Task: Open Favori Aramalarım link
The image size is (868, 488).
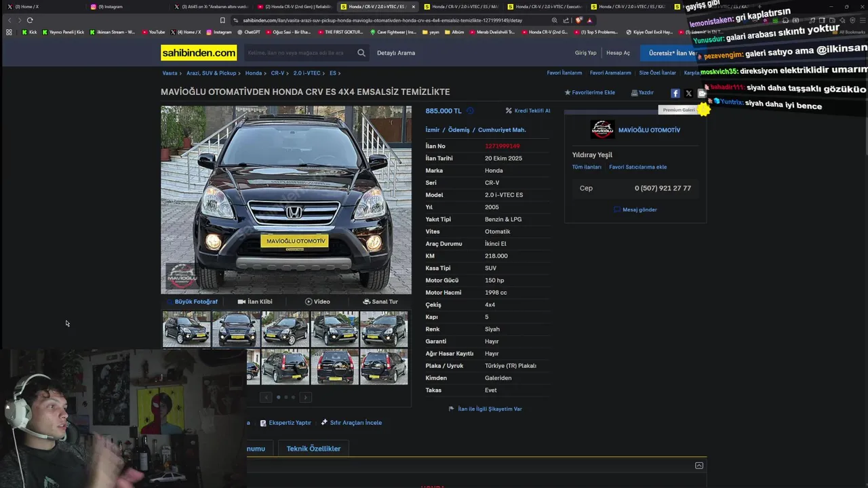Action: point(610,73)
